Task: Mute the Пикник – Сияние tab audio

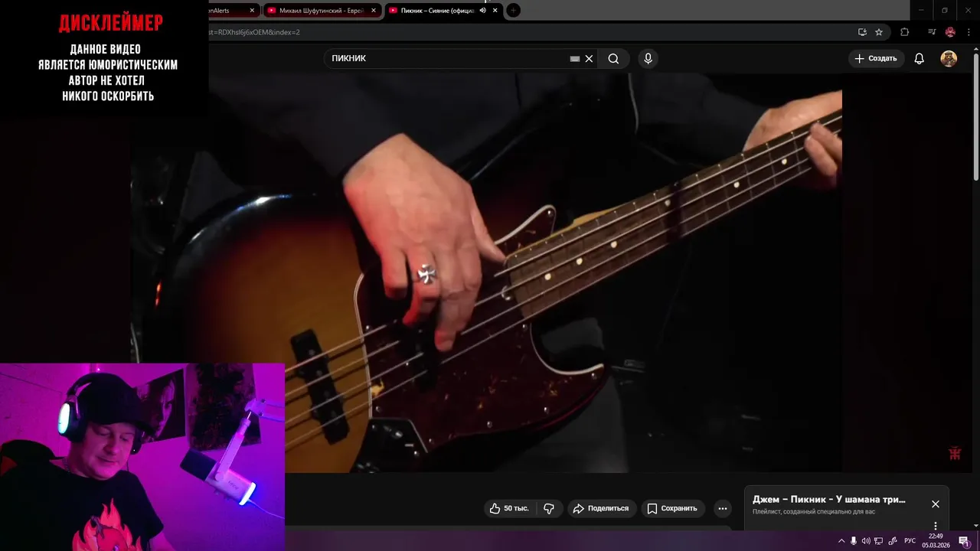Action: pyautogui.click(x=482, y=11)
